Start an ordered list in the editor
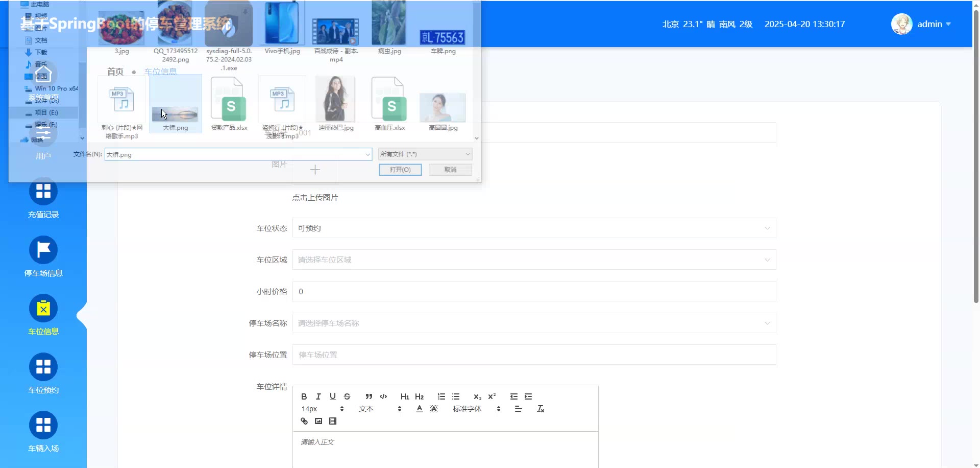Viewport: 980px width, 468px height. [442, 396]
